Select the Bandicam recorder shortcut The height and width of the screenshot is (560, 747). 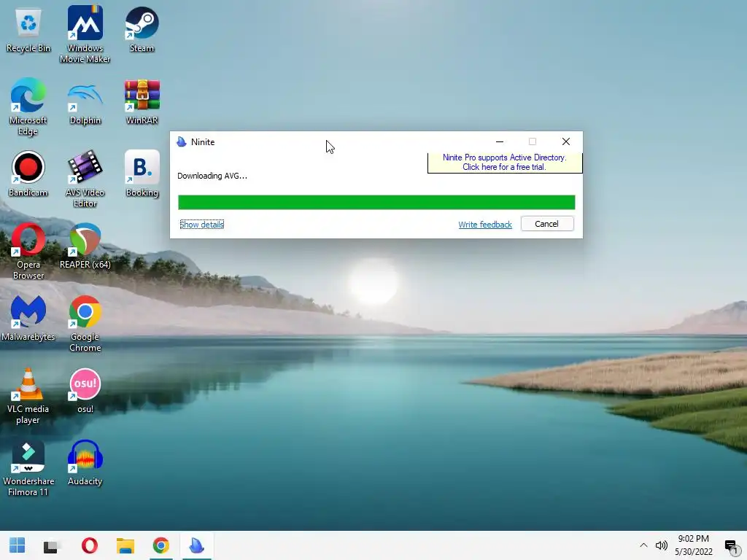[x=28, y=174]
